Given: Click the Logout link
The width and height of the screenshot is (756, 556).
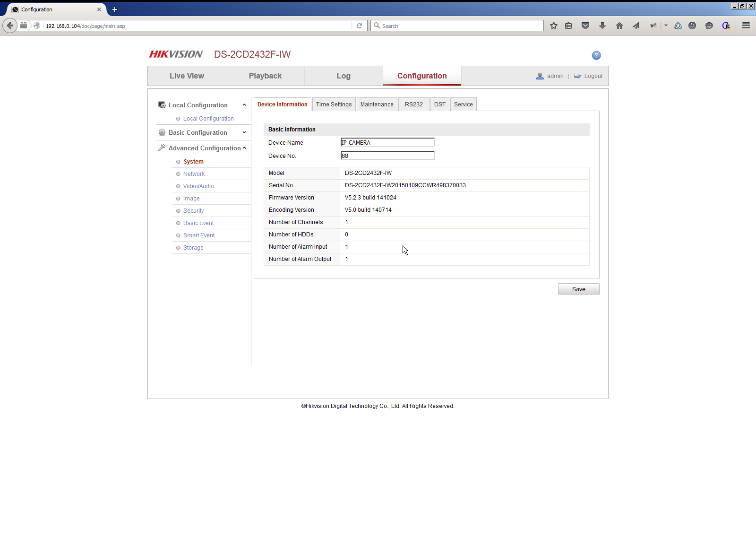Looking at the screenshot, I should (593, 76).
